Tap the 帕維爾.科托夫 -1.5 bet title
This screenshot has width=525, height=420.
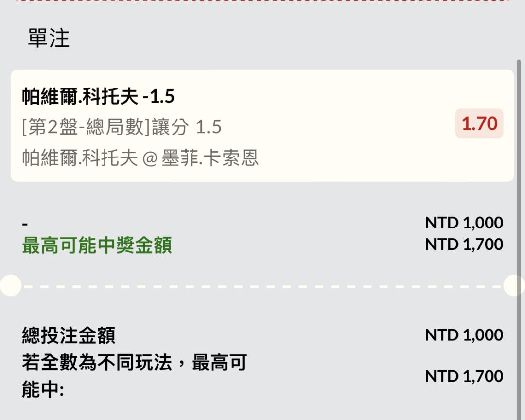tap(98, 97)
